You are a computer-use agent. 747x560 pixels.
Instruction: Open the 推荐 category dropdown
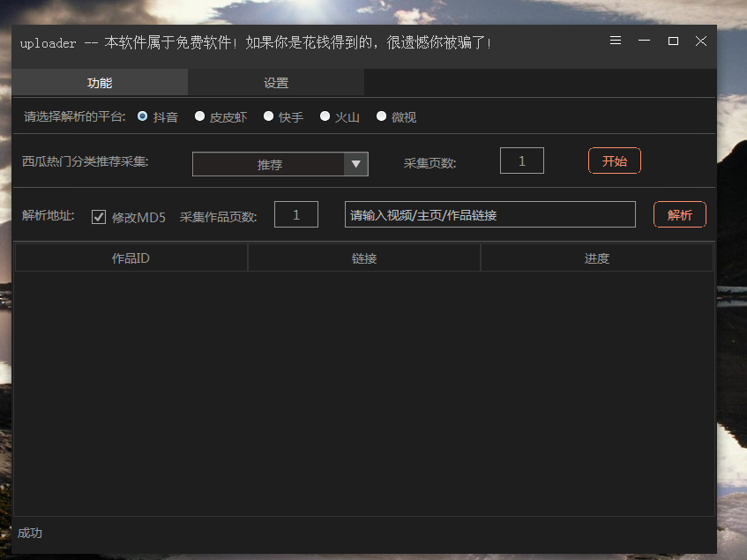point(280,164)
